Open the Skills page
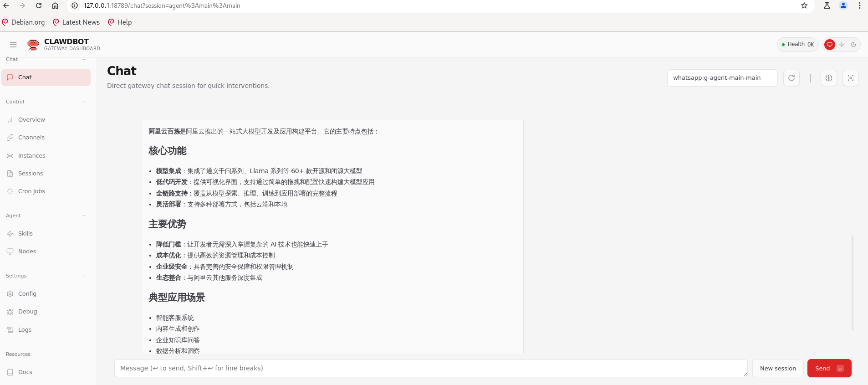Viewport: 868px width, 385px height. (x=46, y=234)
